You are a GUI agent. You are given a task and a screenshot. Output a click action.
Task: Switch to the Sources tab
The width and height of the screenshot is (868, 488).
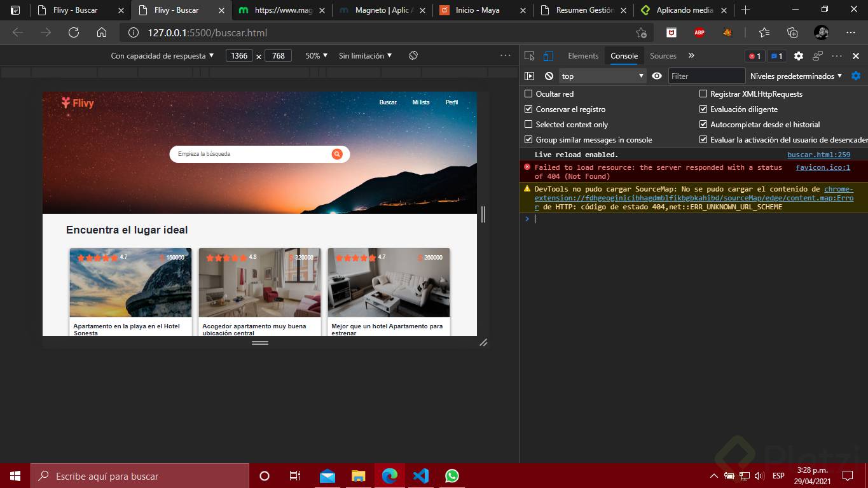pyautogui.click(x=663, y=56)
